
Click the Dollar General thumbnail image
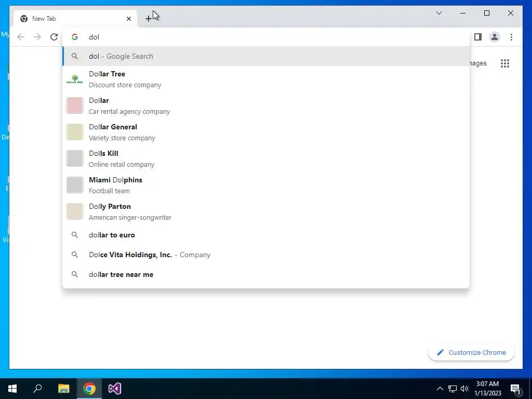75,132
